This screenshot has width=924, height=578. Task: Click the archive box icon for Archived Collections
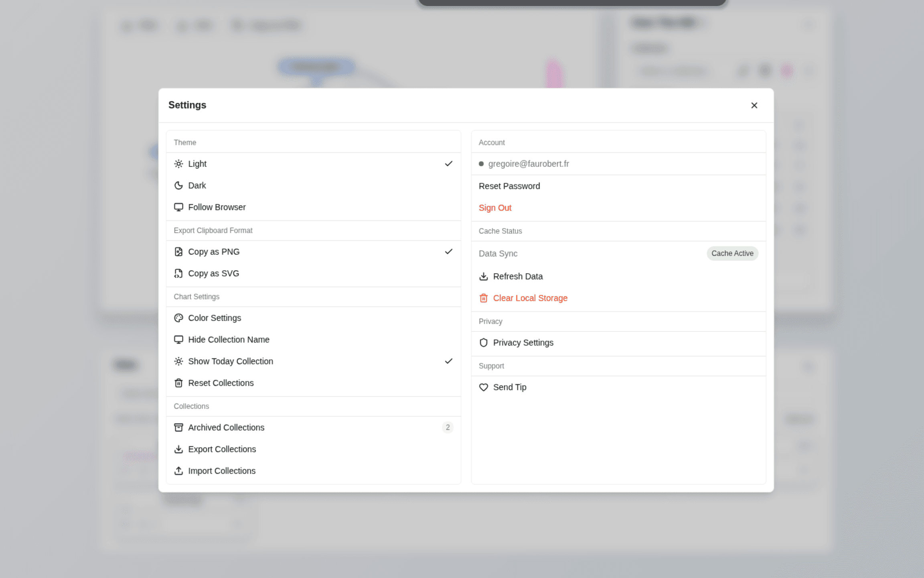pos(178,427)
